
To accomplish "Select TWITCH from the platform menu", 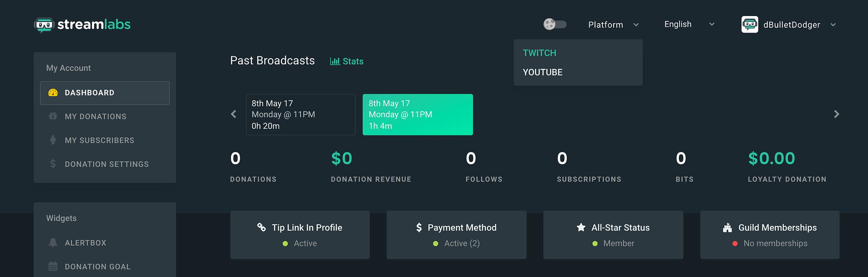I will pyautogui.click(x=539, y=53).
